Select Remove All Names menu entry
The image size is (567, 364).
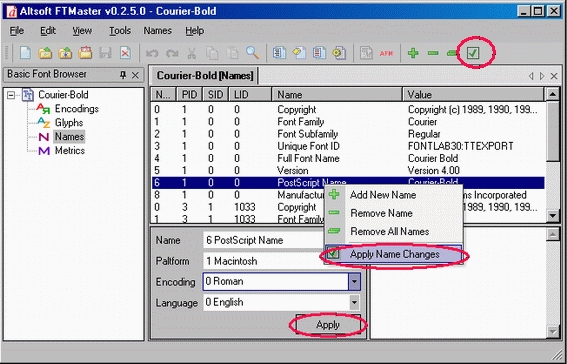pyautogui.click(x=389, y=231)
